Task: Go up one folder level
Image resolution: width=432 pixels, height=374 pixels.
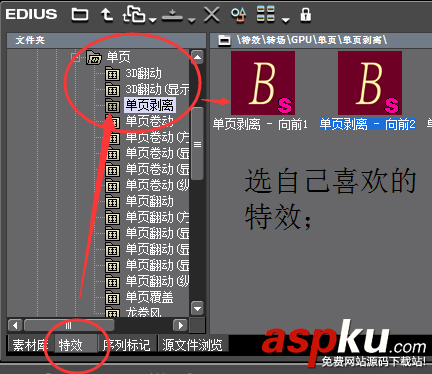Action: click(107, 15)
